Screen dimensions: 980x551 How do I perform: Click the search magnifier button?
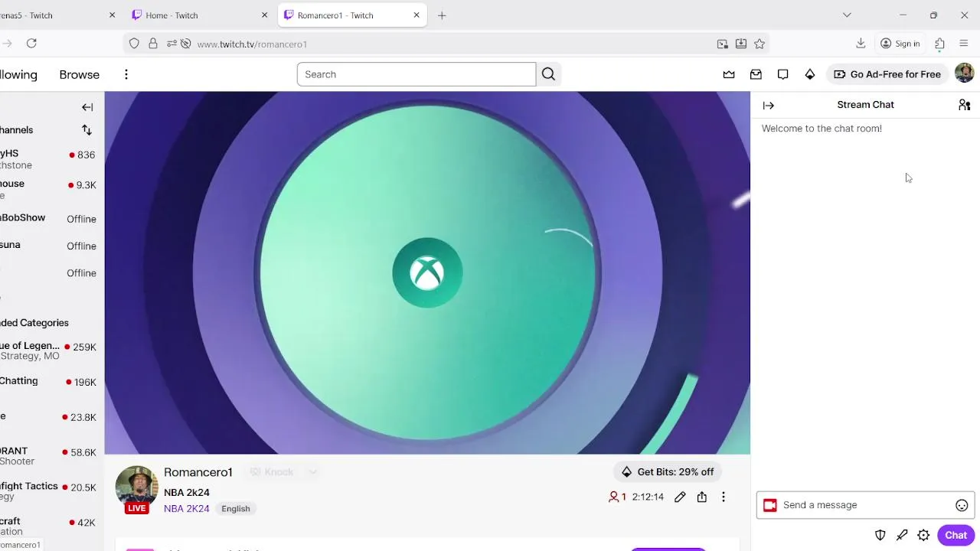tap(548, 74)
